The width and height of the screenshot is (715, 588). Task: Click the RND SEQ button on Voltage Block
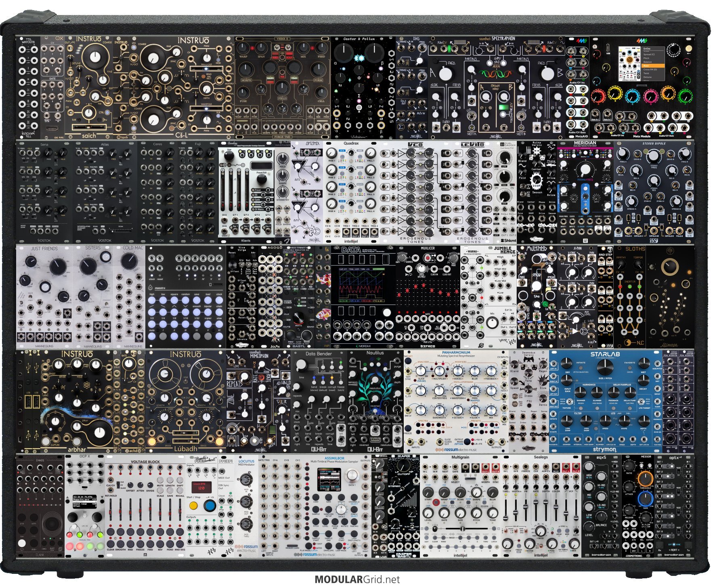coord(180,543)
